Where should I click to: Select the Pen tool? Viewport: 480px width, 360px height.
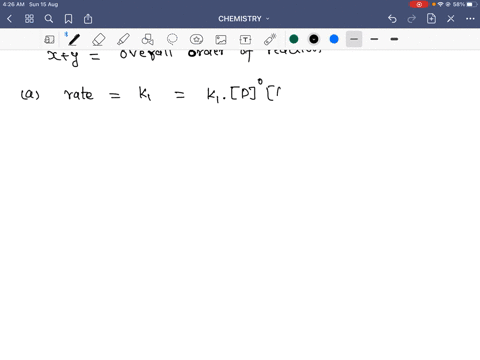pyautogui.click(x=74, y=39)
